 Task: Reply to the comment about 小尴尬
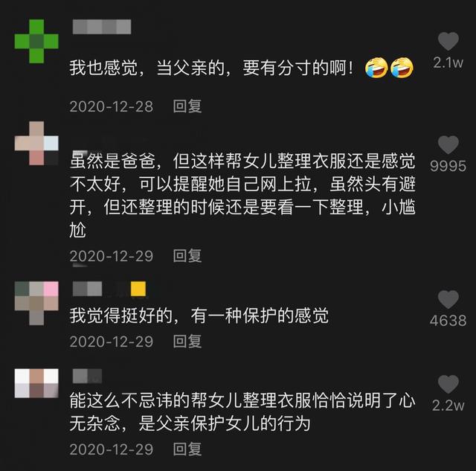click(x=187, y=256)
